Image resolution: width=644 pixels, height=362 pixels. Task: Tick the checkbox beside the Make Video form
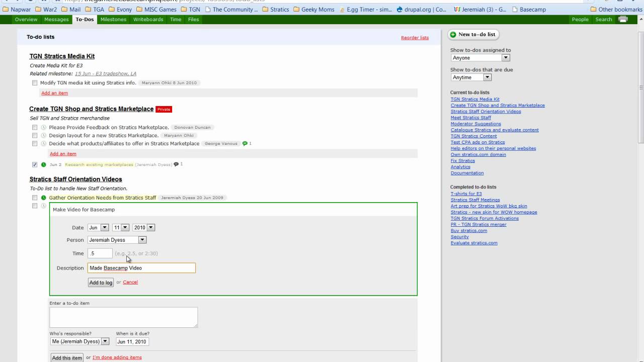pos(35,206)
